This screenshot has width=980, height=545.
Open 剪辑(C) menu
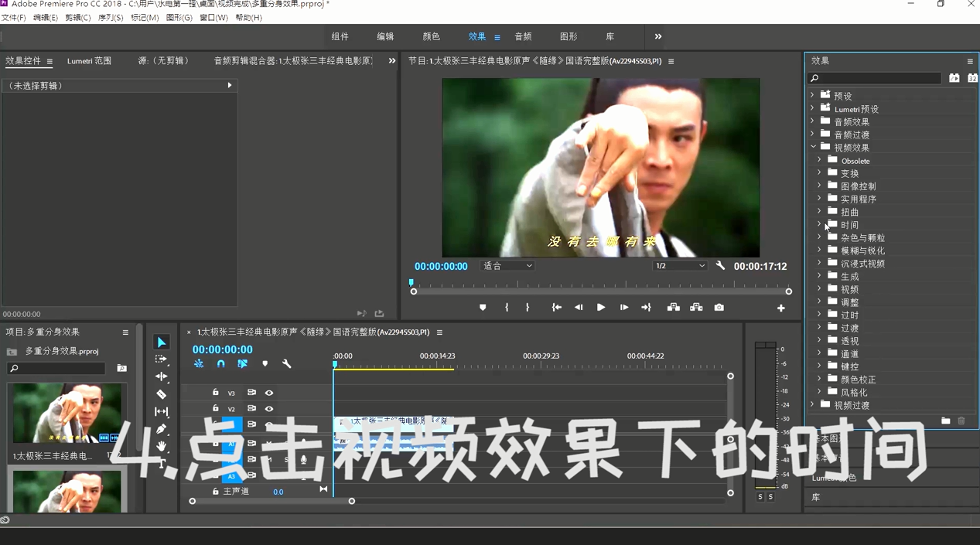77,17
